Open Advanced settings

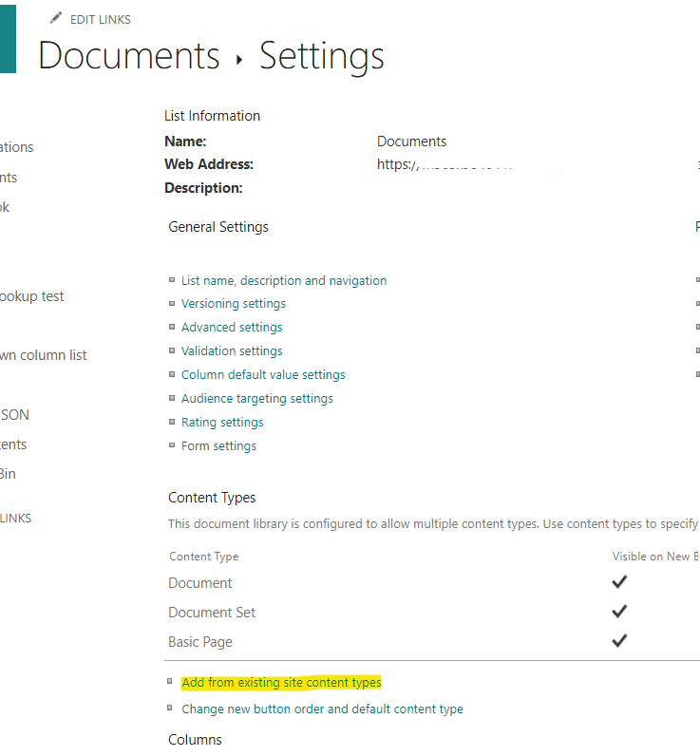[232, 328]
